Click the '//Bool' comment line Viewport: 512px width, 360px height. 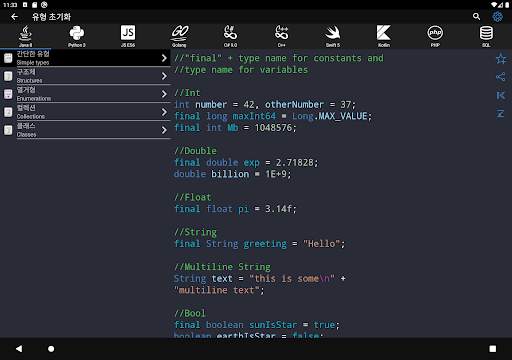click(190, 313)
